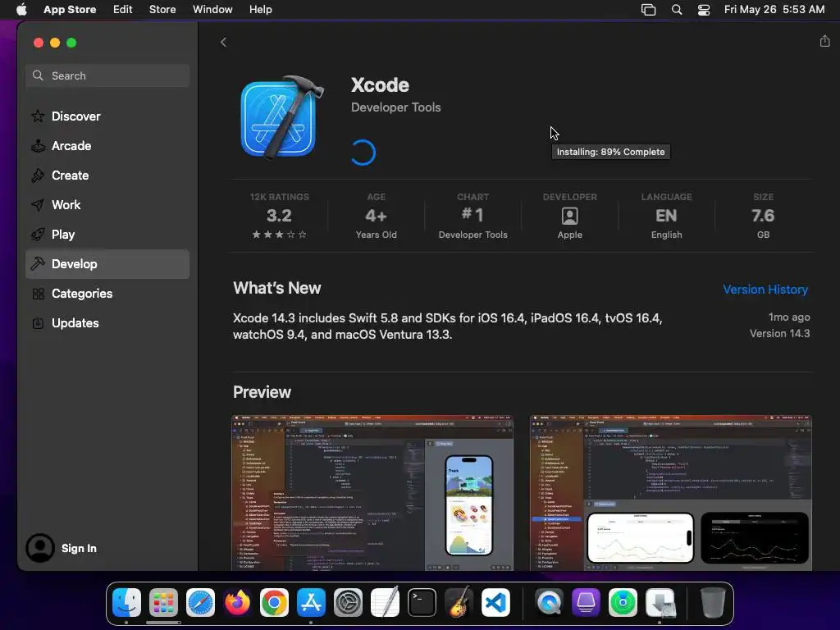This screenshot has height=630, width=840.
Task: Launch Firefox from the Dock
Action: 237,602
